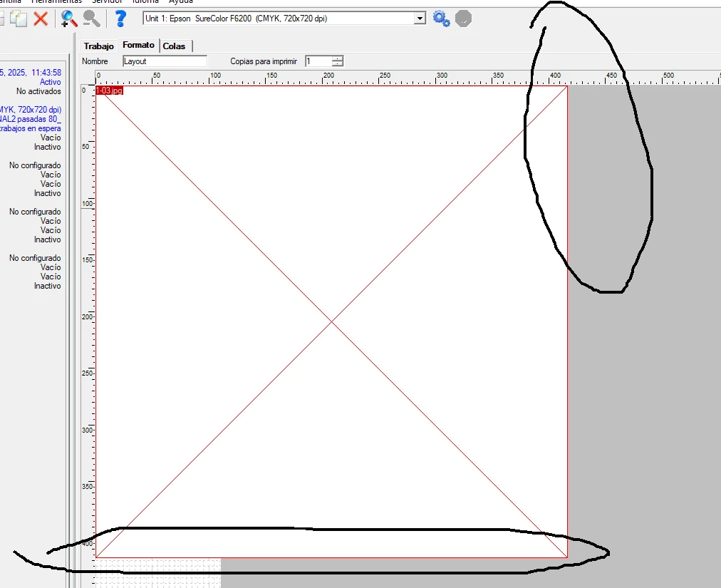Image resolution: width=721 pixels, height=588 pixels.
Task: Open the Colas tab
Action: pyautogui.click(x=174, y=46)
